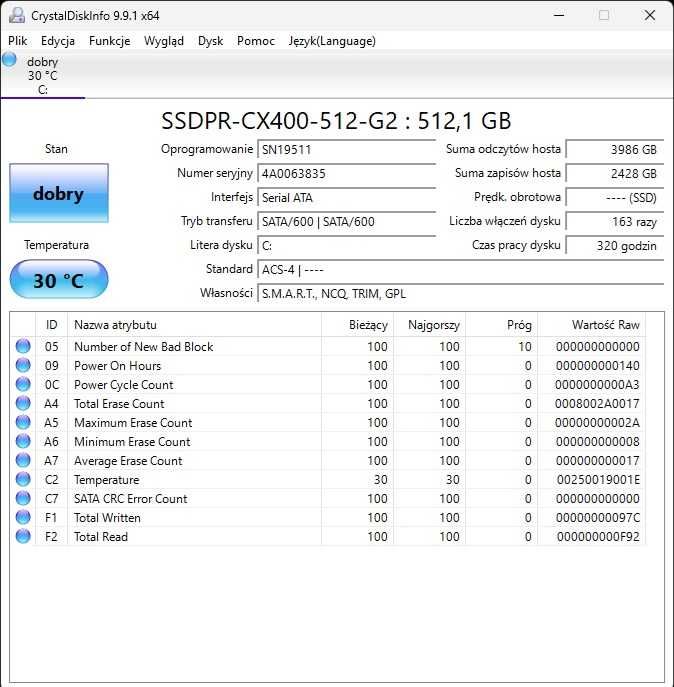Open the Dysk menu

(210, 41)
